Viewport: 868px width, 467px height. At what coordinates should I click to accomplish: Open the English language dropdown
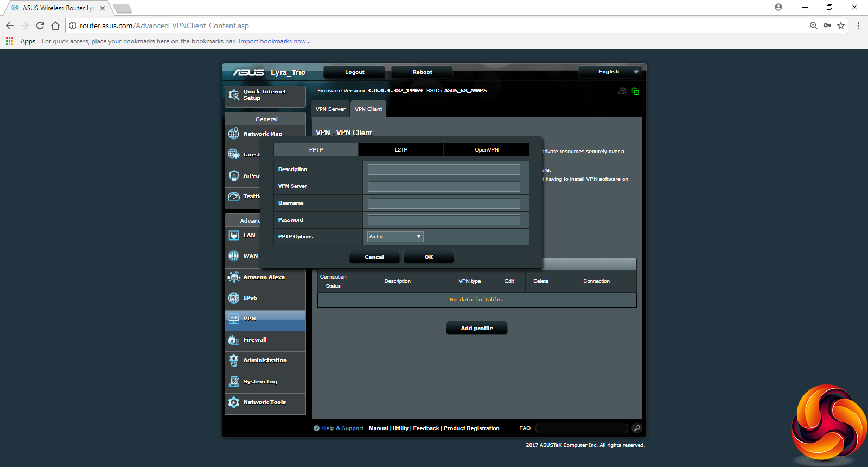(610, 72)
